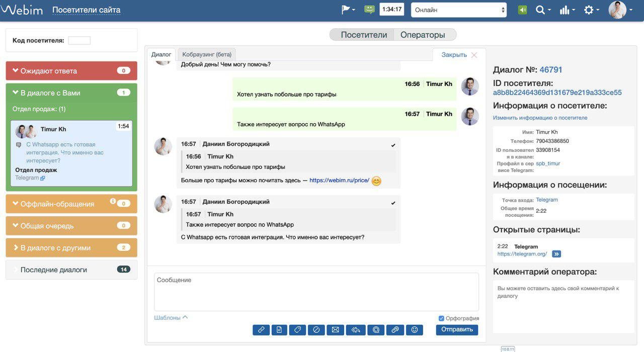
Task: Uncheck the Орфография checkbox
Action: point(441,318)
